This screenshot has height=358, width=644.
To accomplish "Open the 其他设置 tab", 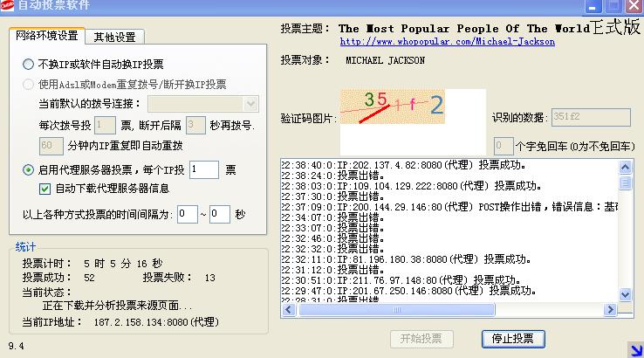I will click(114, 38).
